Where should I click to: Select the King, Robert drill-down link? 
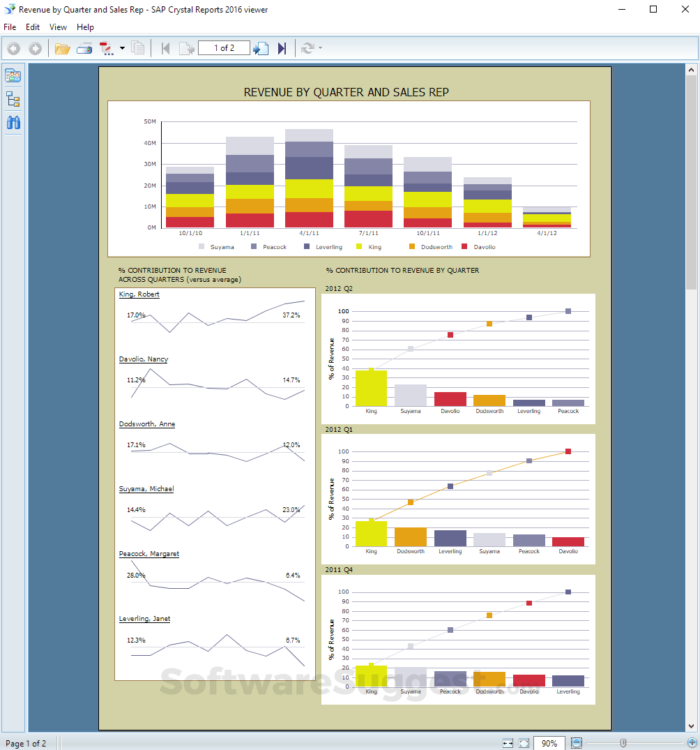tap(138, 294)
